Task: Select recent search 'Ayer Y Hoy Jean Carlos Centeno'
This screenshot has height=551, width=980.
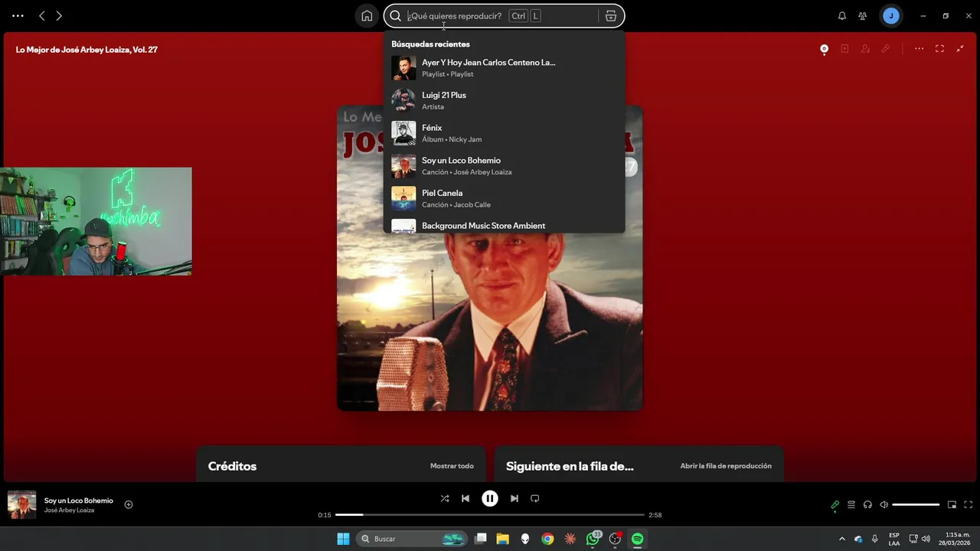Action: pyautogui.click(x=504, y=68)
